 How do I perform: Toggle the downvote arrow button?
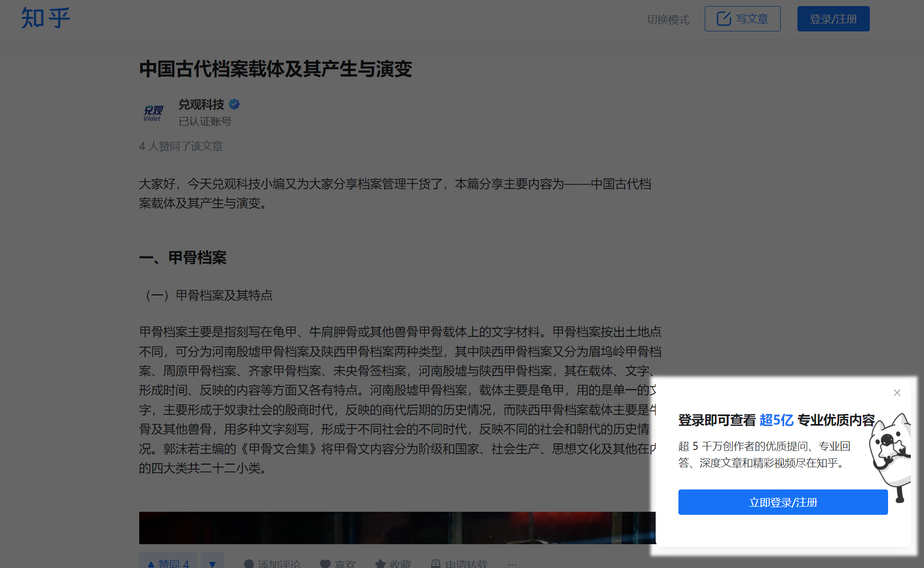tap(212, 562)
